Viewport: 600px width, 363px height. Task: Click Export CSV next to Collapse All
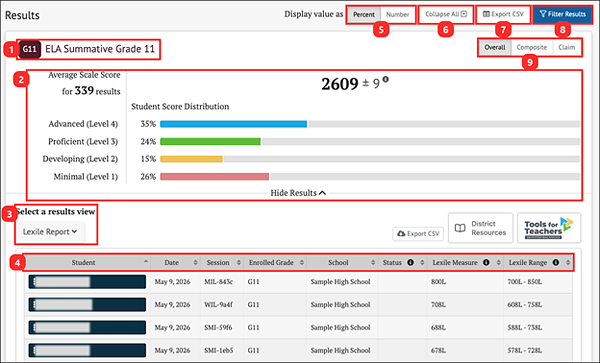(x=503, y=14)
